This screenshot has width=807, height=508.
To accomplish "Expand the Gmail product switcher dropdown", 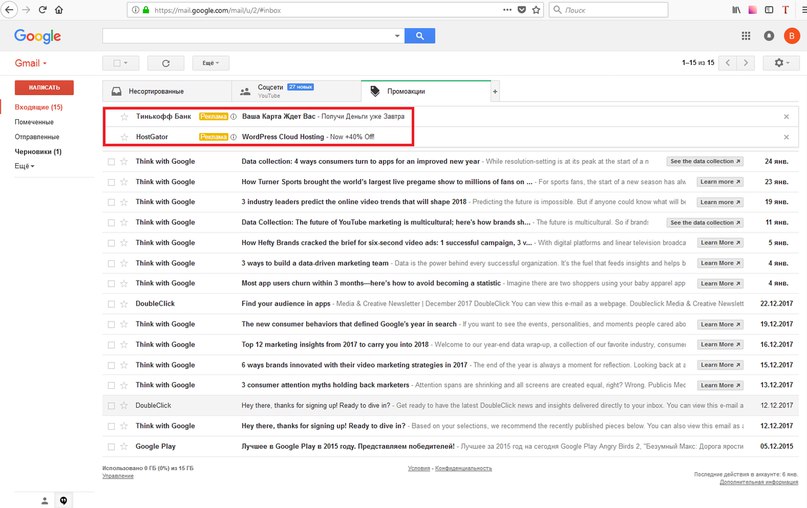I will pos(30,63).
